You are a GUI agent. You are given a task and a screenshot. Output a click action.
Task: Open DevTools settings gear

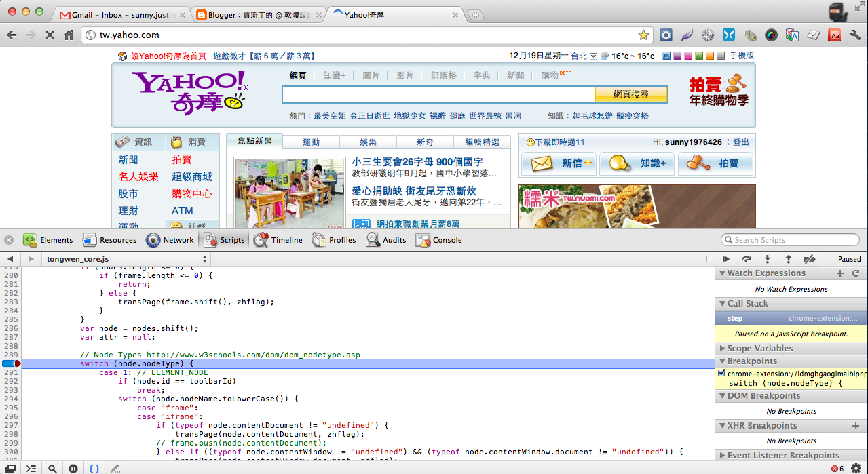click(x=856, y=468)
